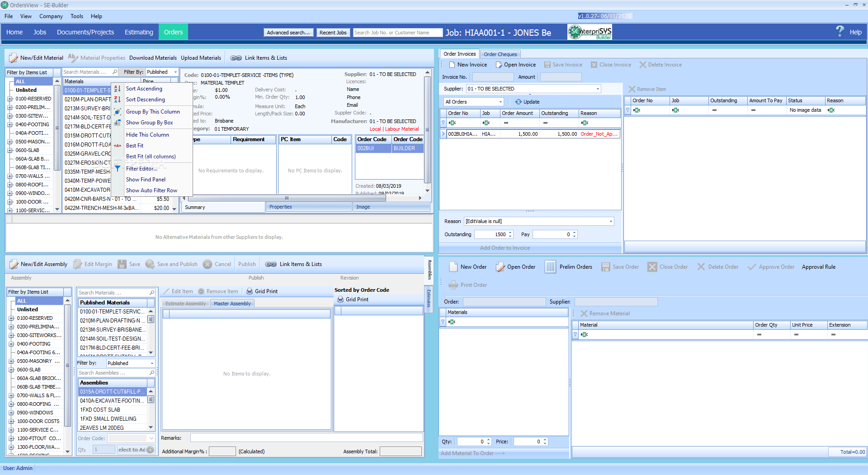Increase the Pay value with its up spinner

(x=575, y=233)
